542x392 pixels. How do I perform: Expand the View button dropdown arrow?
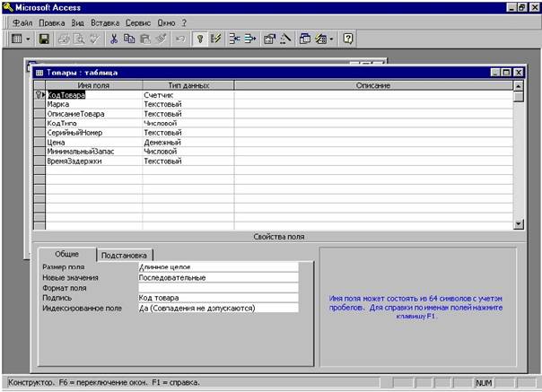(28, 39)
